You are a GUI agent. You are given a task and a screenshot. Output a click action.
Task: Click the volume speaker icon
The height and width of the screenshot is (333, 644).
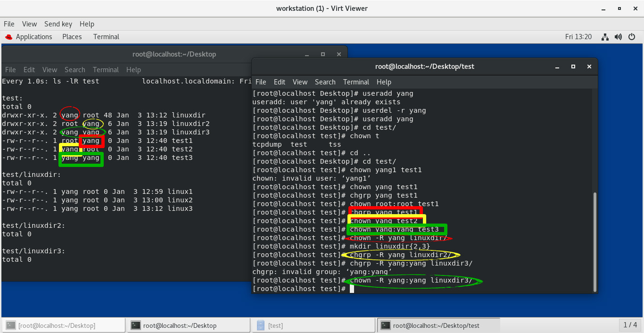[619, 37]
